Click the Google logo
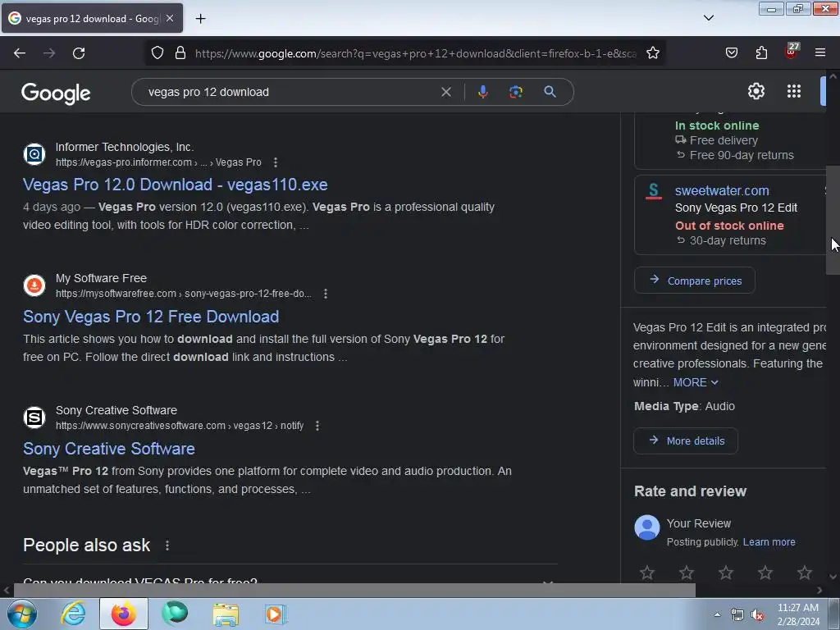 [56, 94]
